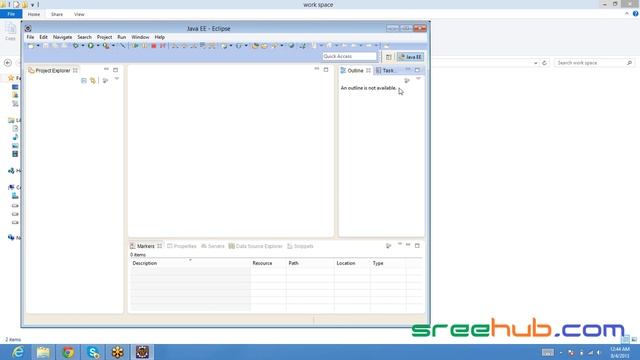640x360 pixels.
Task: Expand the Run configurations dropdown arrow
Action: click(98, 46)
